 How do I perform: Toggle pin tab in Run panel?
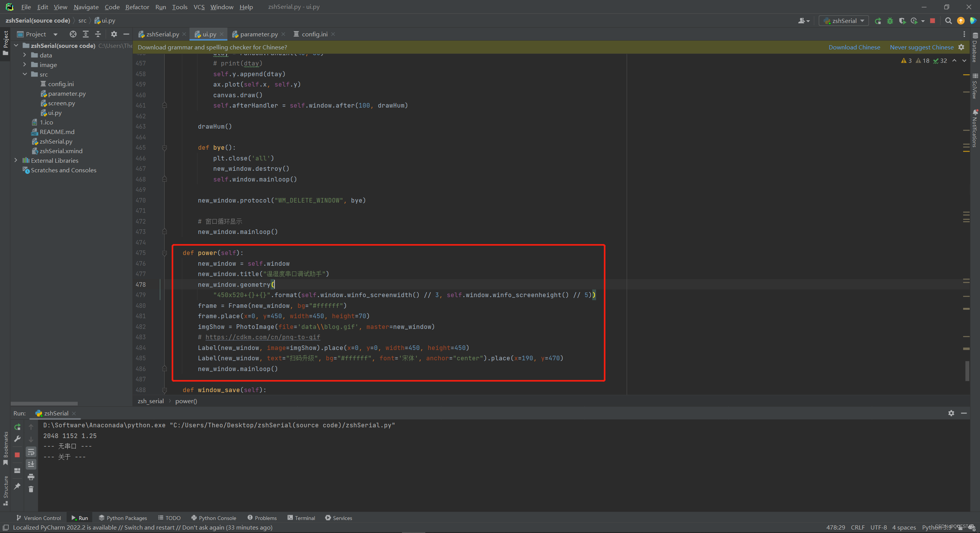17,486
